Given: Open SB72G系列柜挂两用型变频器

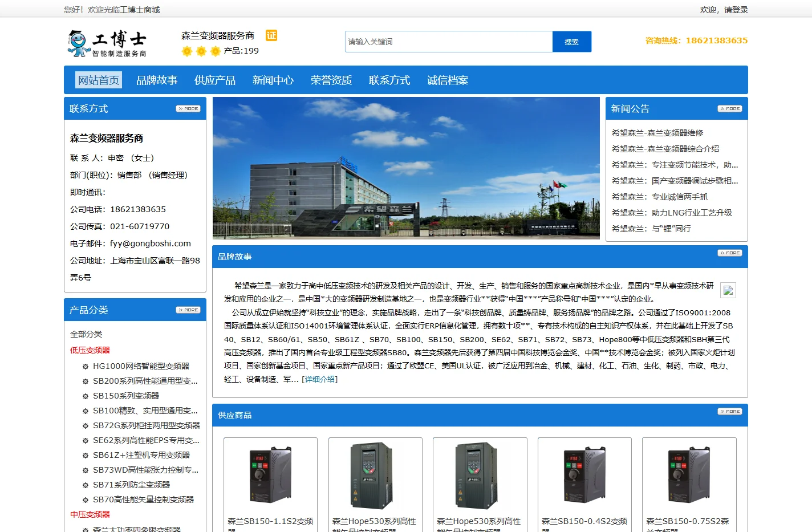Looking at the screenshot, I should tap(147, 425).
